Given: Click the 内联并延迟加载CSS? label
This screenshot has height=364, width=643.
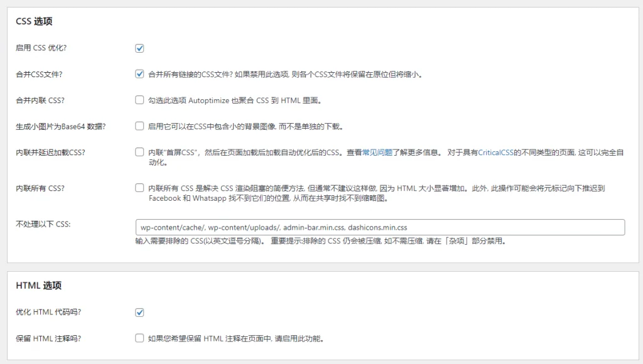Looking at the screenshot, I should 50,153.
